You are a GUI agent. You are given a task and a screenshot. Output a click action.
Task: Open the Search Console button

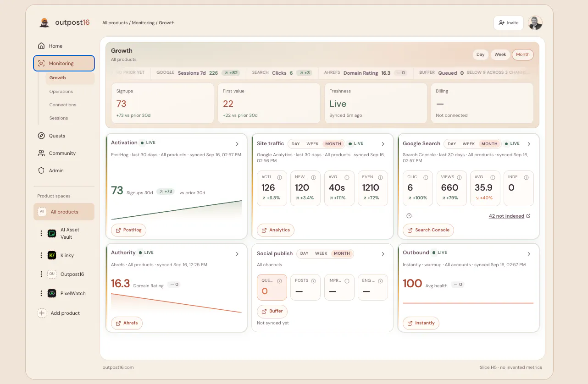[428, 230]
